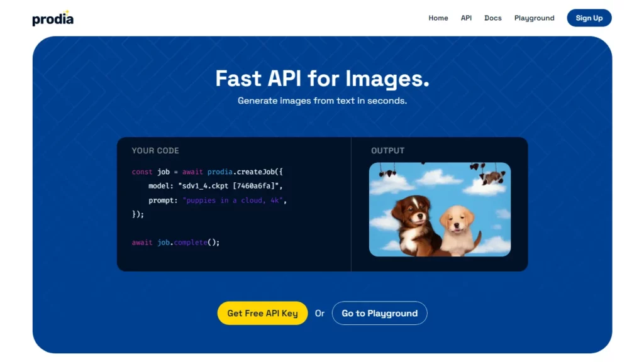Click the Sign Up button
Screen dimensions: 644x362
(x=589, y=18)
